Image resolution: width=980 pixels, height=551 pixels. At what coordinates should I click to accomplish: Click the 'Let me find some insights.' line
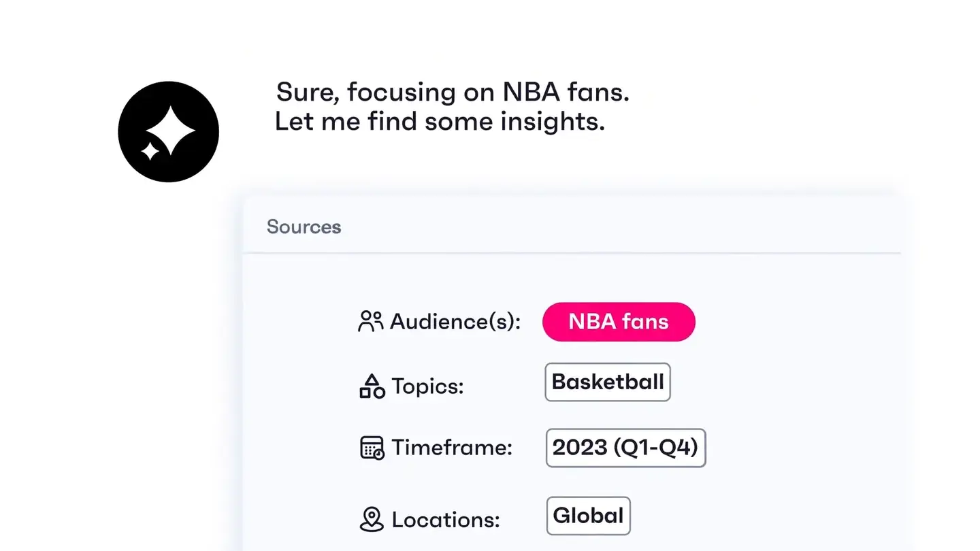[x=440, y=122]
